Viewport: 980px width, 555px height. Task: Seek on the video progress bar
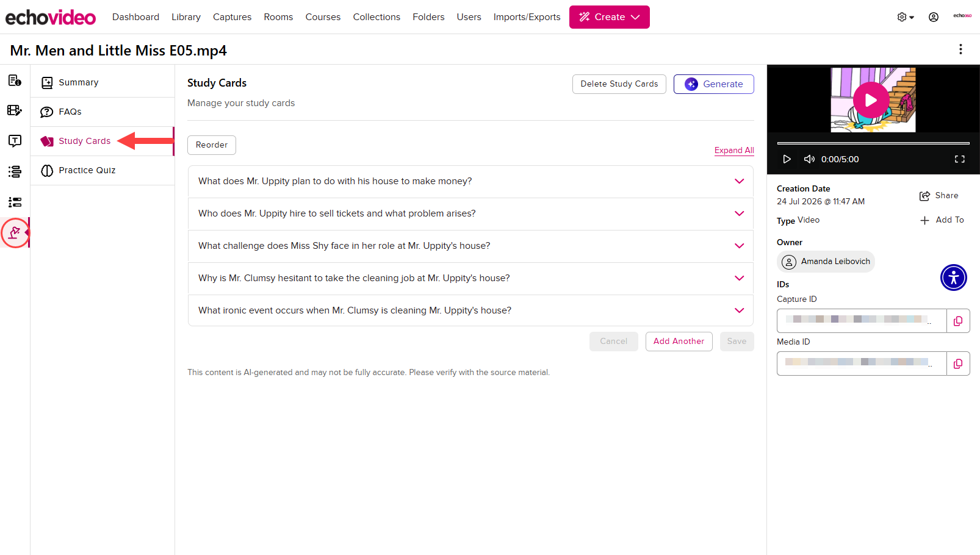(x=873, y=143)
